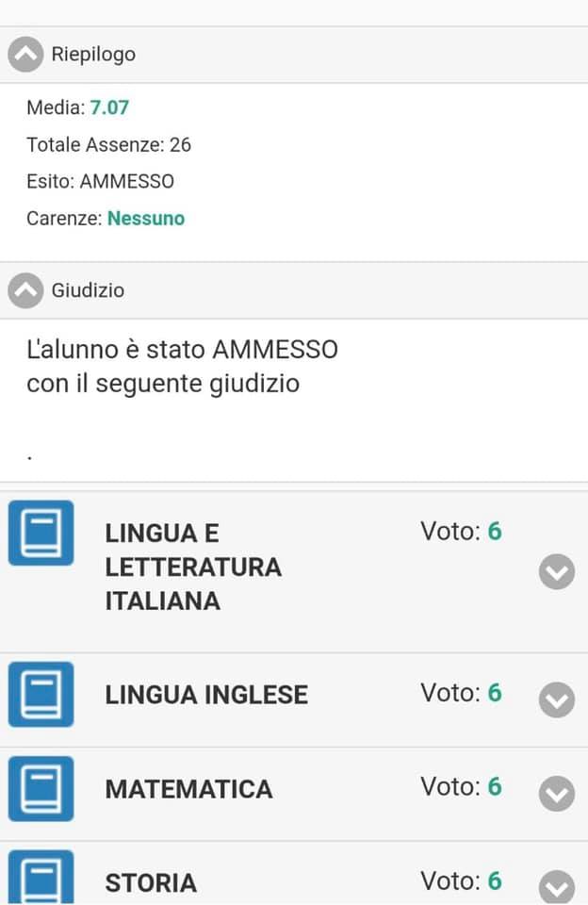Click the Storia book icon
588x905 pixels.
[x=41, y=878]
